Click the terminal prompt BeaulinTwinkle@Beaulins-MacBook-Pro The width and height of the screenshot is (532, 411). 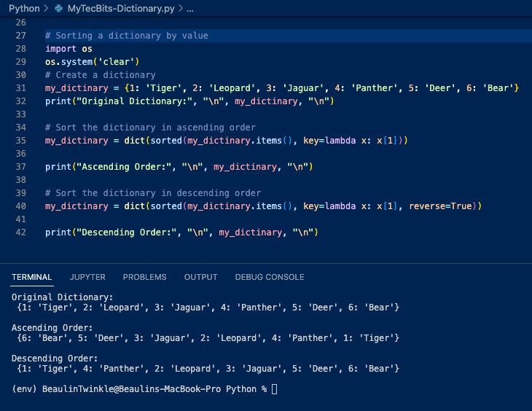coord(131,389)
